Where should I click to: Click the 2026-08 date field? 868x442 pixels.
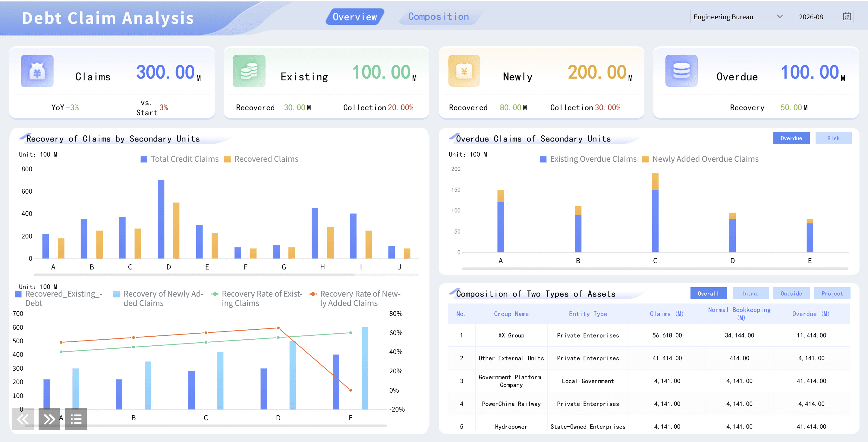(824, 17)
